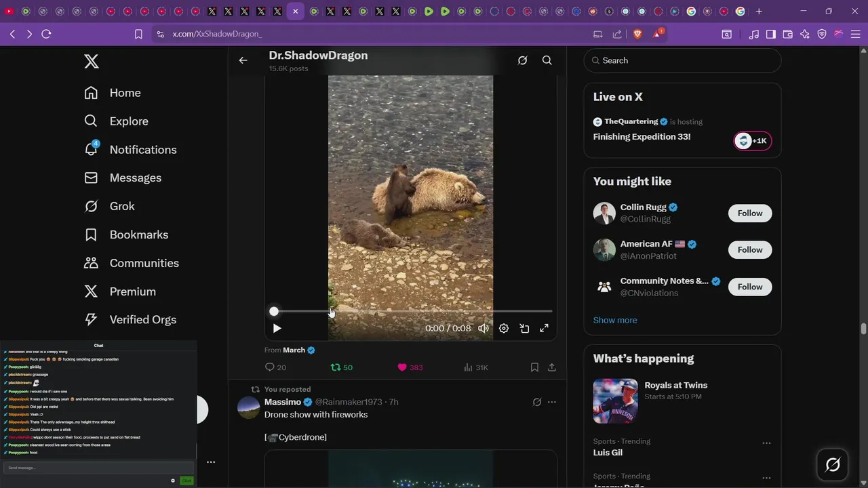
Task: Open the Collin Rugg profile avatar
Action: pyautogui.click(x=604, y=213)
